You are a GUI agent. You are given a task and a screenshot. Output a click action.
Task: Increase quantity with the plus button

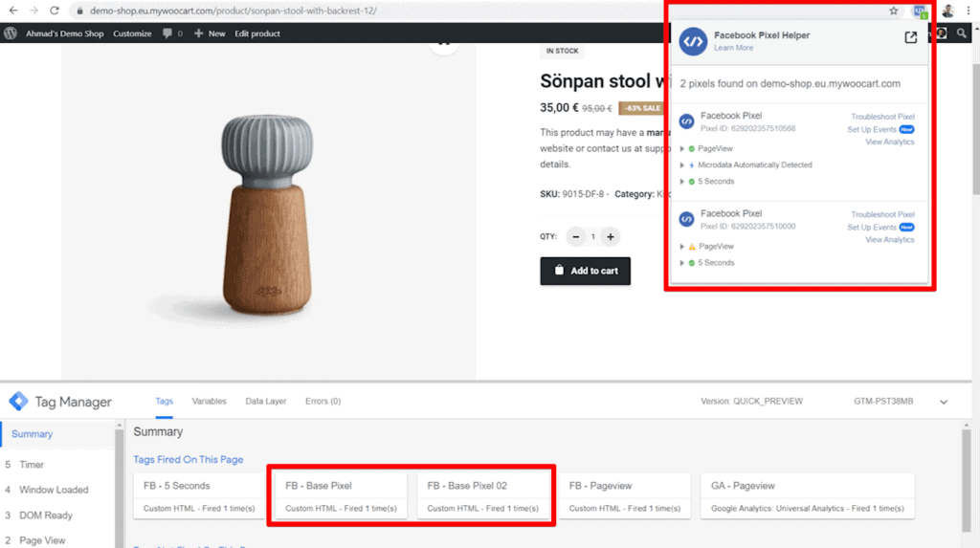coord(611,237)
